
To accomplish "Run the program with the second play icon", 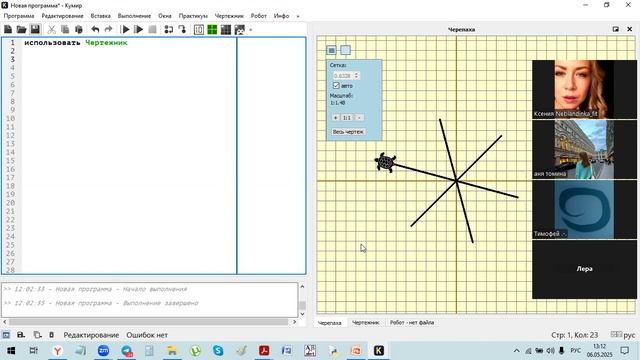I will point(139,29).
